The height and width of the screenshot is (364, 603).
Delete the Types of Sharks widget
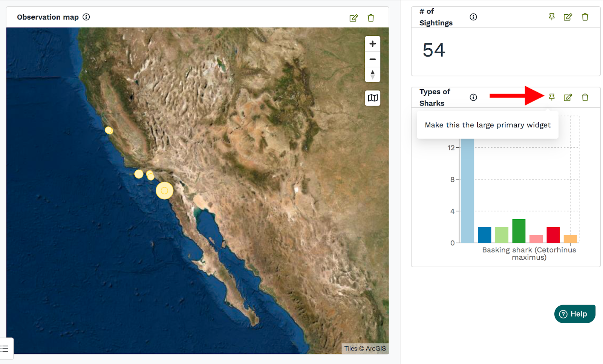click(585, 98)
